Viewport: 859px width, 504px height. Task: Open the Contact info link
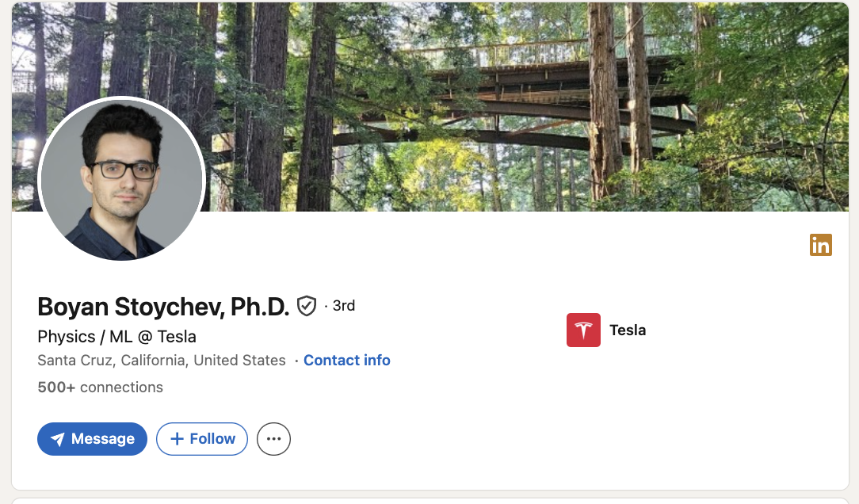pyautogui.click(x=346, y=361)
